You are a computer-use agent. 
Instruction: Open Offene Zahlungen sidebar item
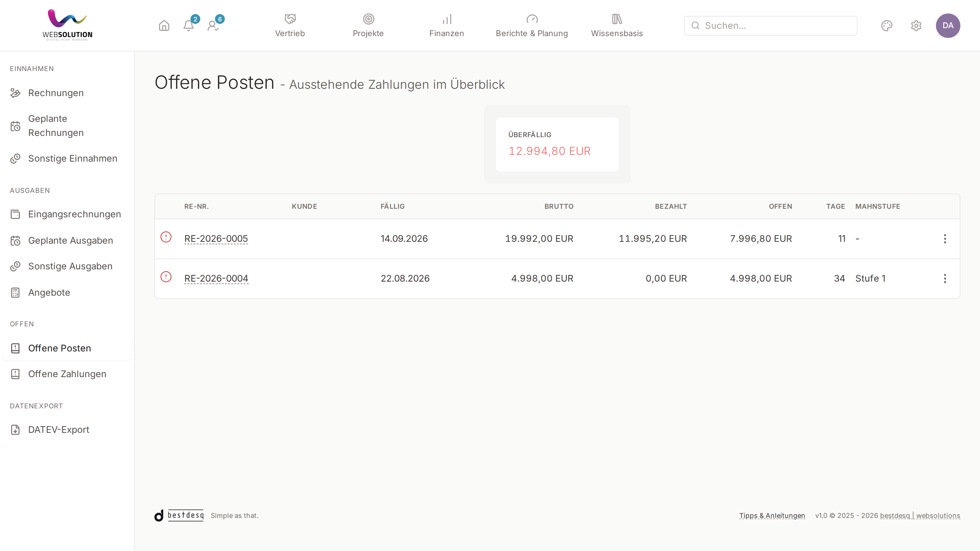pyautogui.click(x=67, y=374)
